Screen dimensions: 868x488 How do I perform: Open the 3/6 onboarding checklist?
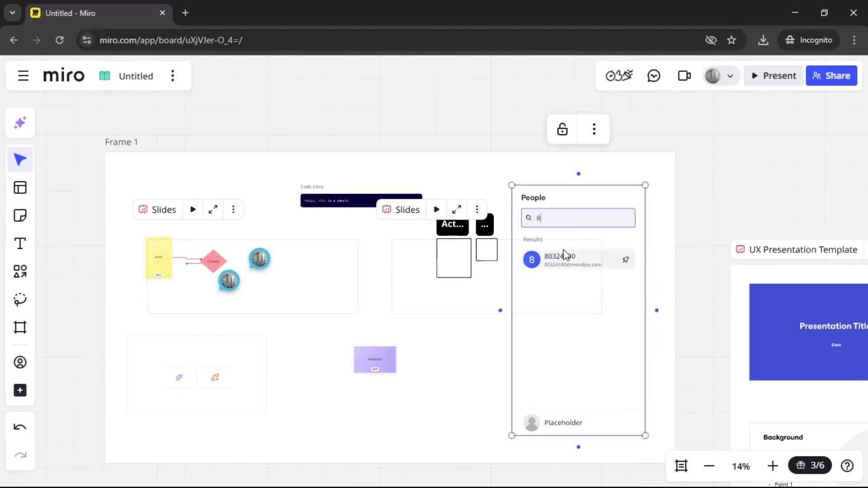click(x=810, y=465)
